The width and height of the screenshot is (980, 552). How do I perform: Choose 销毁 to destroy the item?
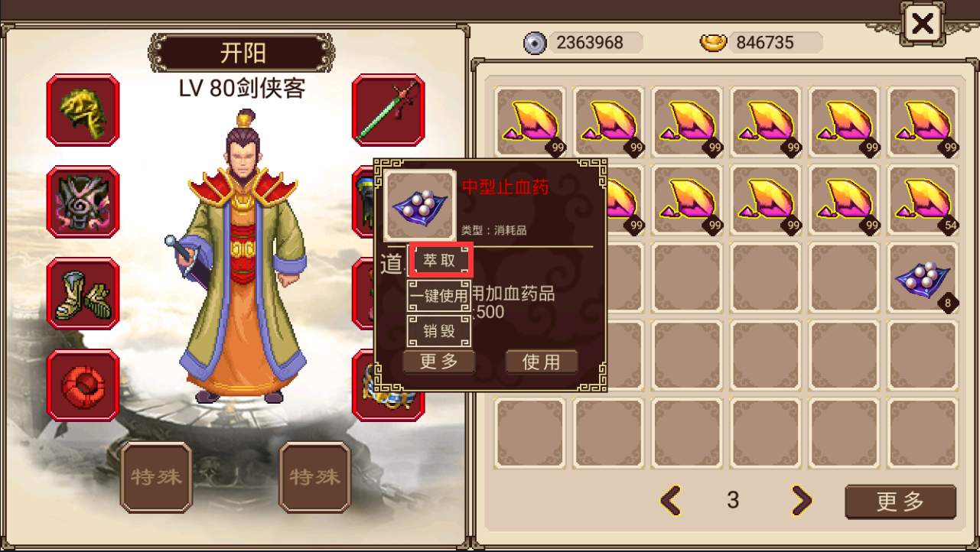click(439, 331)
